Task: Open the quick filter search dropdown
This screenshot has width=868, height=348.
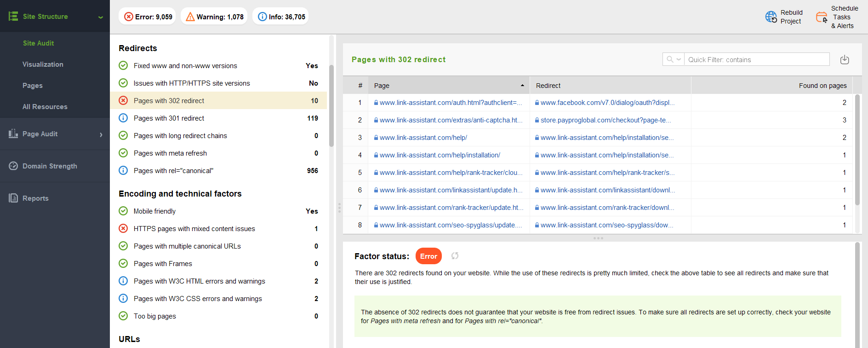Action: coord(674,59)
